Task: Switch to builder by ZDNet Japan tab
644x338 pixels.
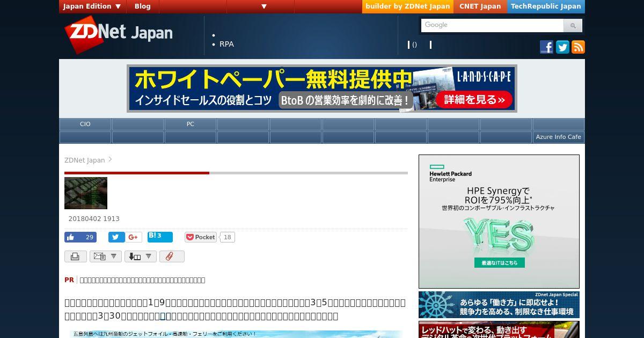Action: click(408, 6)
